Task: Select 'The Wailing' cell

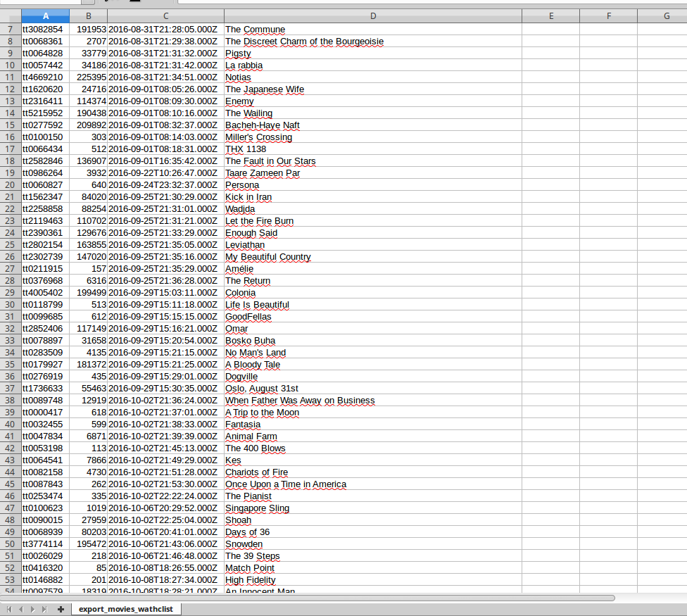Action: coord(373,113)
